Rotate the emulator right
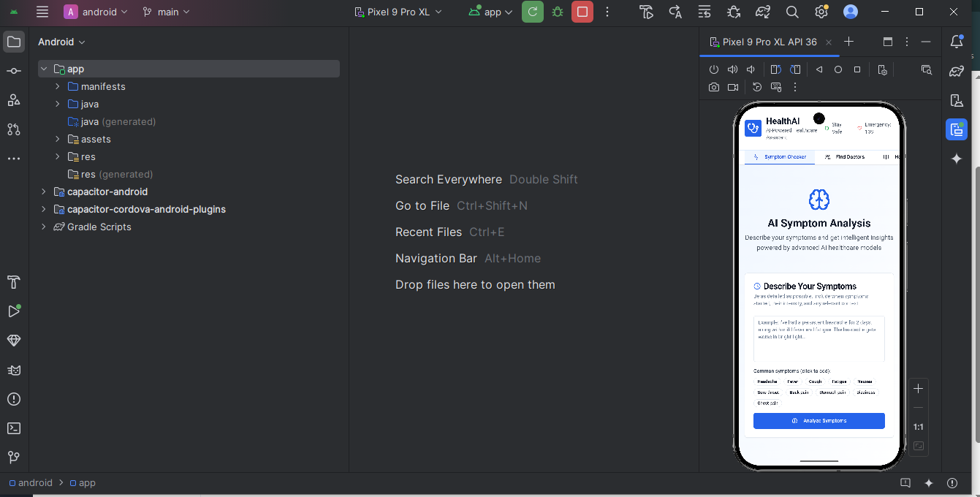Viewport: 980px width, 497px height. (x=795, y=69)
